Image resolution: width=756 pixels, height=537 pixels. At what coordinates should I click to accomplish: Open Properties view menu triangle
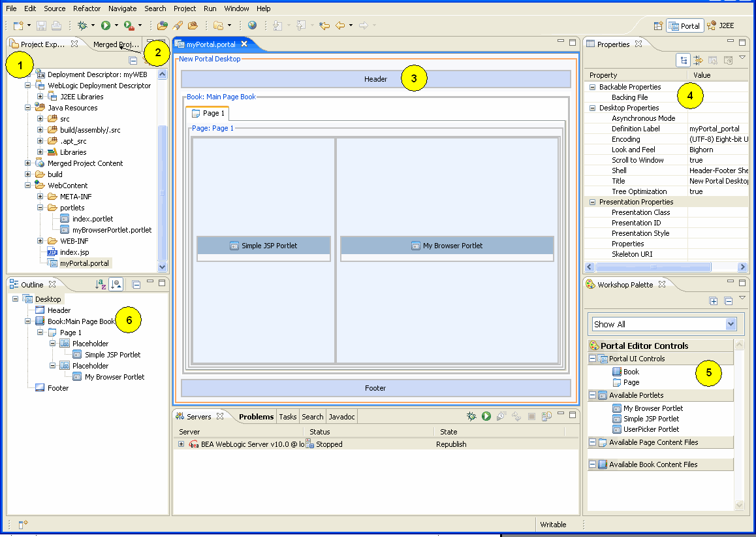pos(742,57)
